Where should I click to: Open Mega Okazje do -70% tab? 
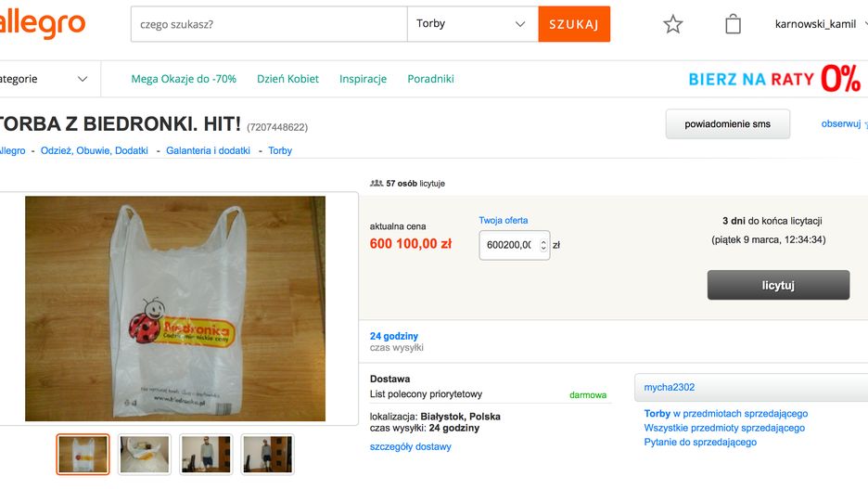(x=184, y=80)
